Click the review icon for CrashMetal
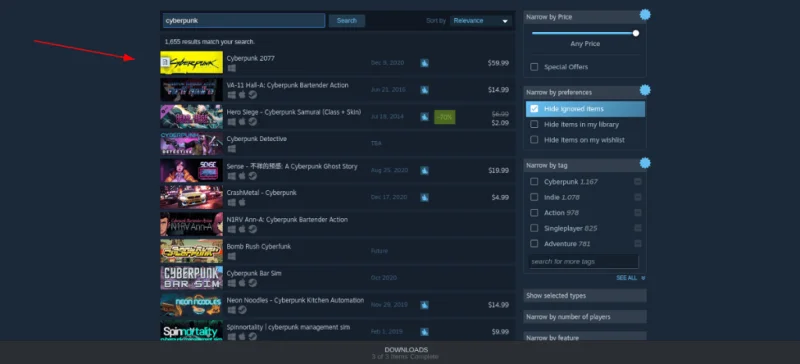 coord(424,197)
